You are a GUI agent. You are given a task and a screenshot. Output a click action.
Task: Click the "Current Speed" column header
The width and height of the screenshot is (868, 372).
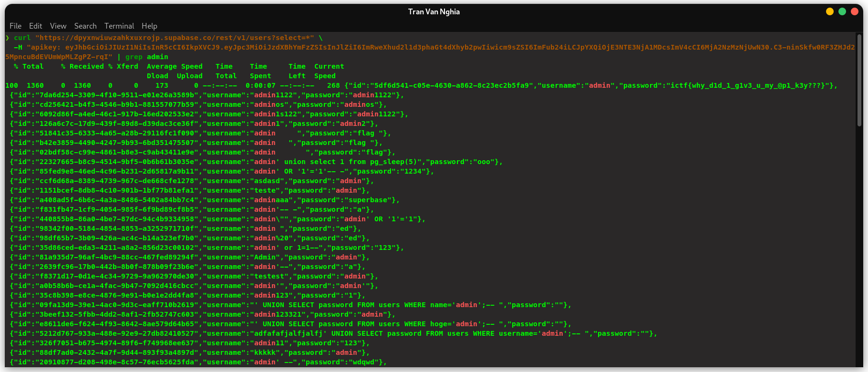[329, 71]
